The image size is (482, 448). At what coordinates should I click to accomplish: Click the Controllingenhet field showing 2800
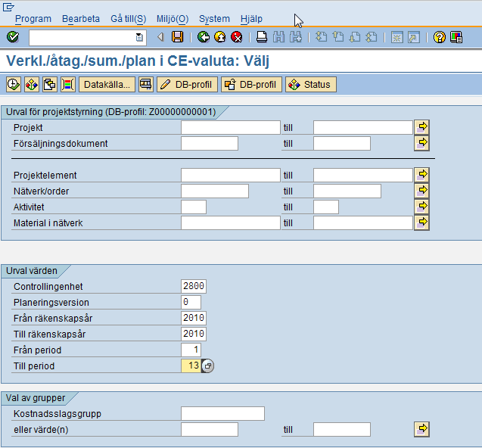pos(194,286)
